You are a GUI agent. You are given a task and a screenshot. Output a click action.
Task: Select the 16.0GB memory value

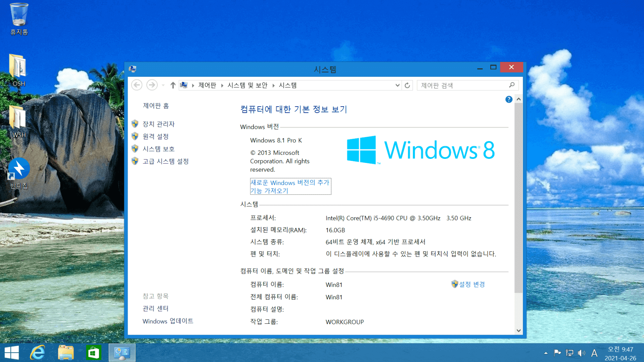(x=335, y=230)
